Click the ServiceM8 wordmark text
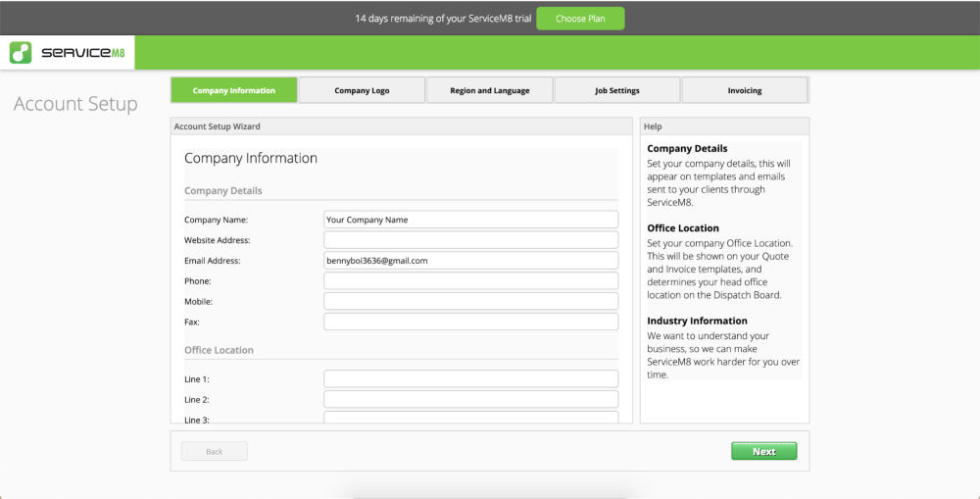This screenshot has width=980, height=499. (83, 53)
